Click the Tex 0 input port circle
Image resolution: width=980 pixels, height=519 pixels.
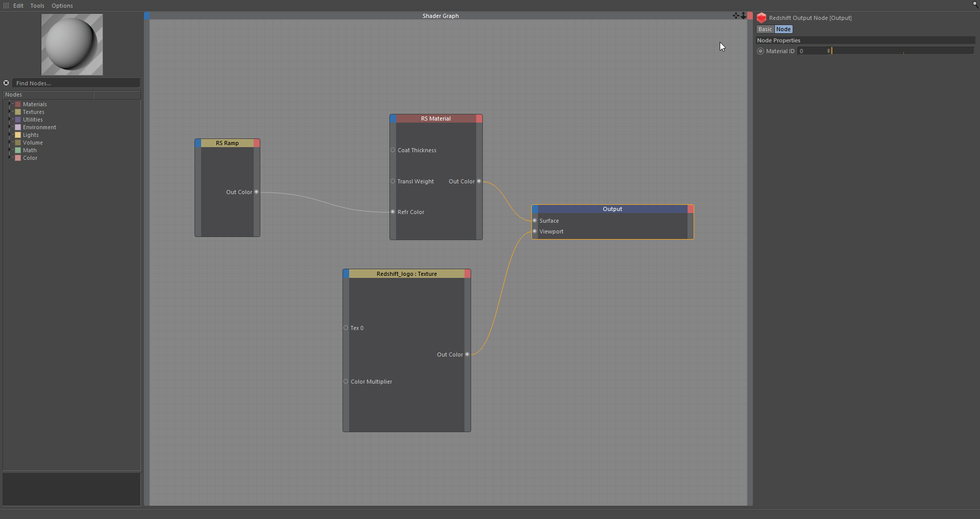click(x=346, y=328)
